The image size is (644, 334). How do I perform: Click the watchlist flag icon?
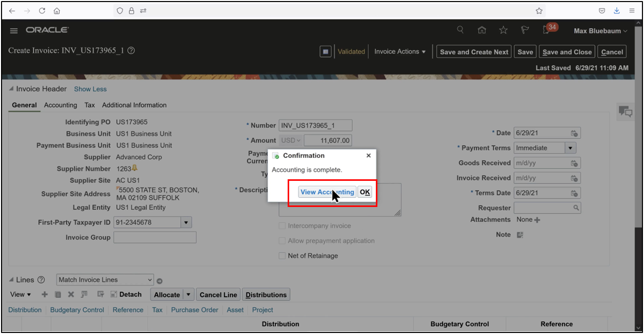coord(525,30)
